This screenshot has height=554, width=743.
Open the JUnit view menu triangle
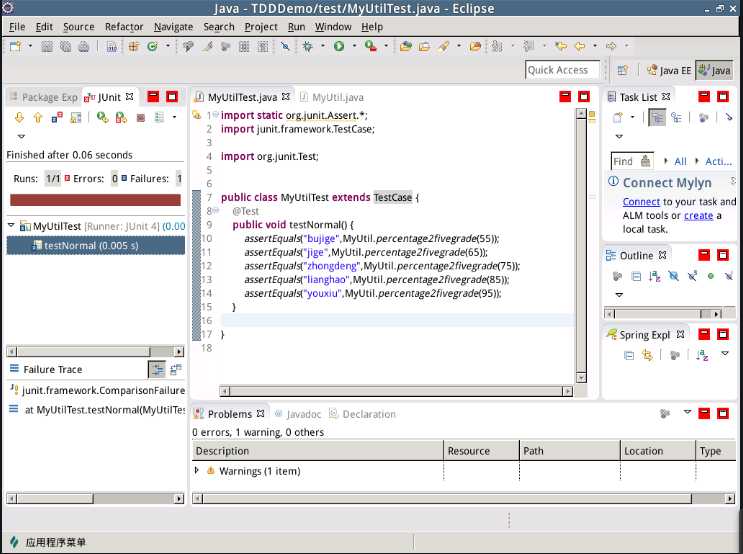[x=21, y=136]
